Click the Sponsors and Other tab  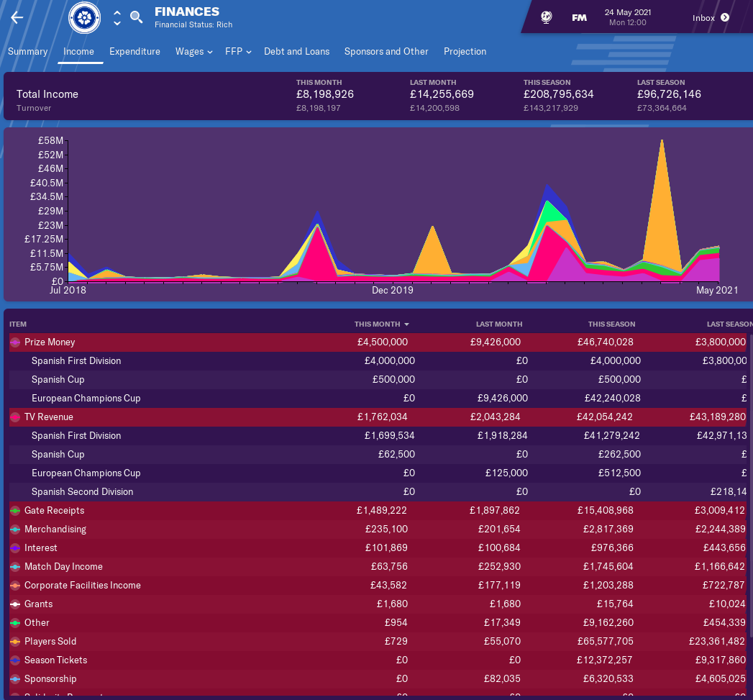click(x=386, y=52)
